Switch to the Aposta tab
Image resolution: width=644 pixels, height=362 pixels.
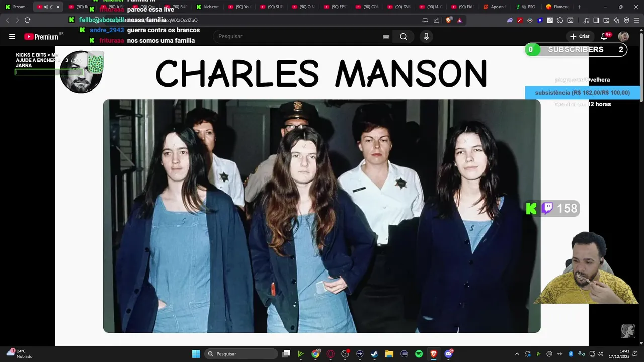(x=494, y=7)
